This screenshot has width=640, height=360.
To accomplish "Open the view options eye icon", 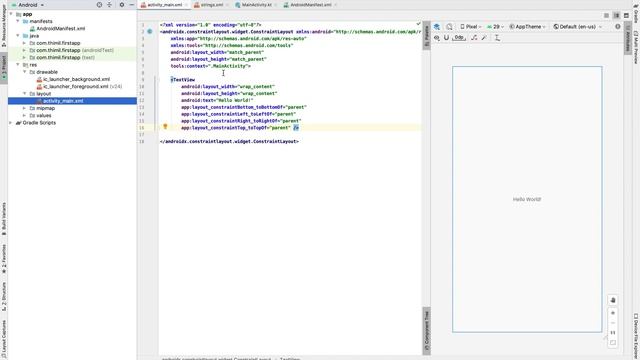I will (x=437, y=38).
